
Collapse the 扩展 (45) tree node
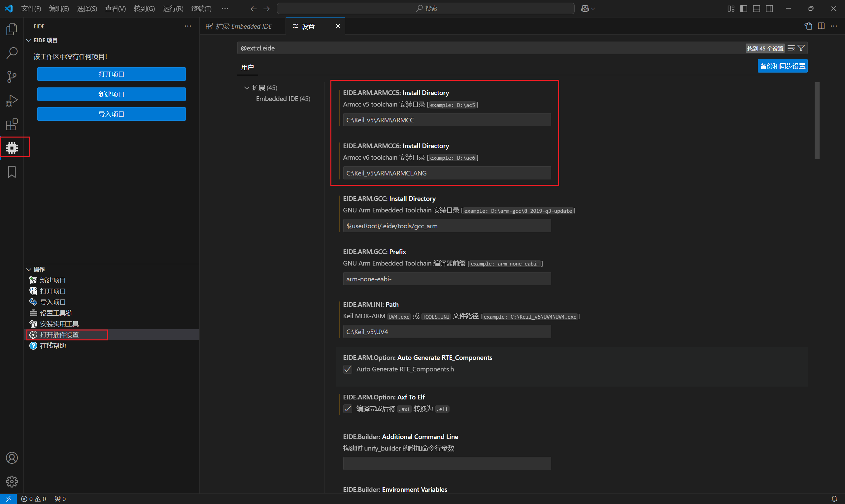(x=247, y=88)
